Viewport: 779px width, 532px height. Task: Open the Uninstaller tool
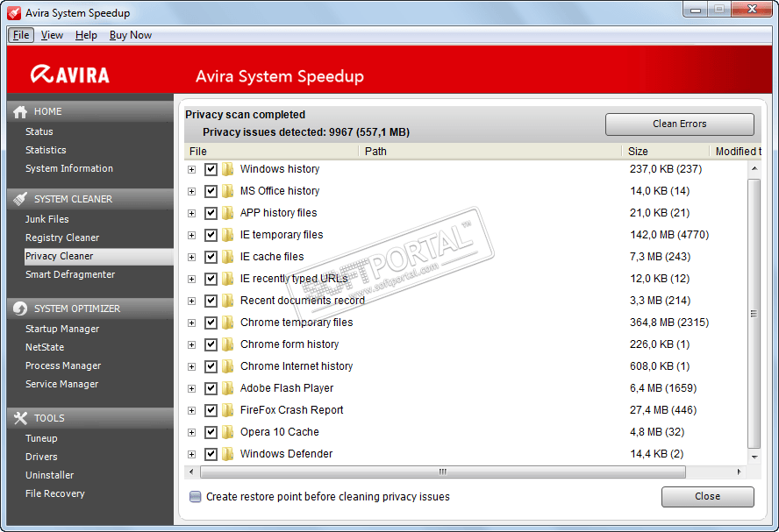pos(50,475)
